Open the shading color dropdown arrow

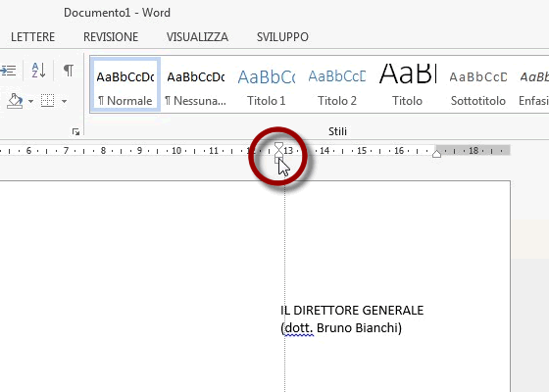pos(30,102)
